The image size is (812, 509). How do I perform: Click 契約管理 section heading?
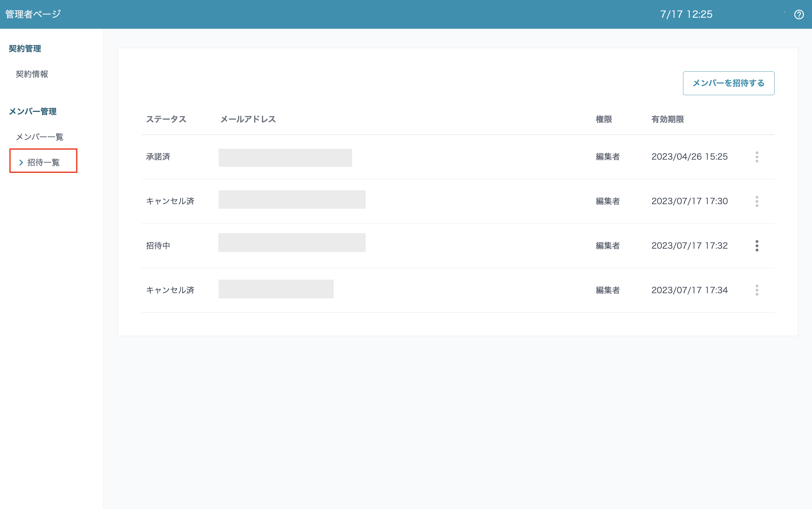25,49
